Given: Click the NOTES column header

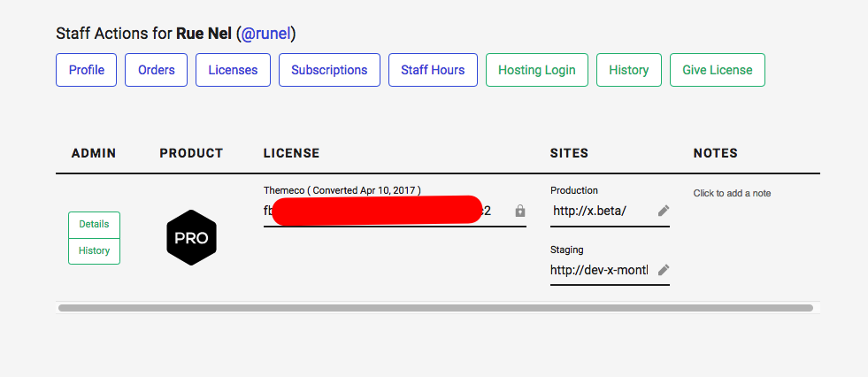Looking at the screenshot, I should (715, 153).
